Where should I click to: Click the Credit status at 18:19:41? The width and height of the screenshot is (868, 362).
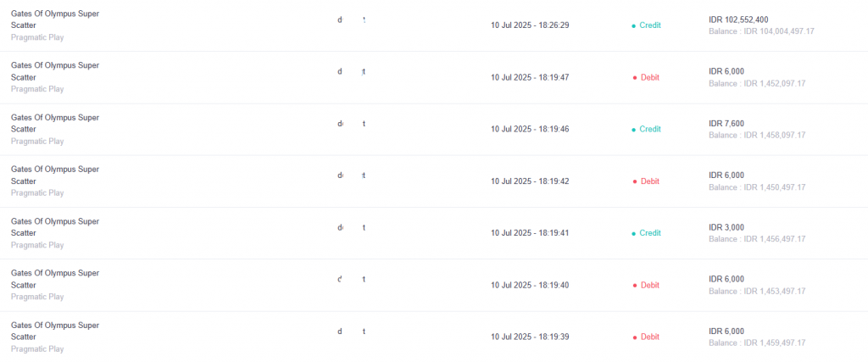point(650,233)
